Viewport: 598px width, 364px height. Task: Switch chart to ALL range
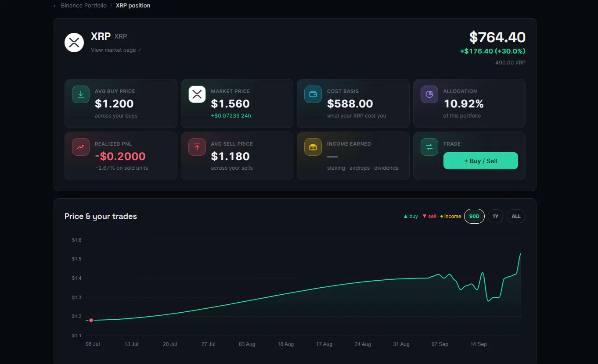click(x=516, y=216)
